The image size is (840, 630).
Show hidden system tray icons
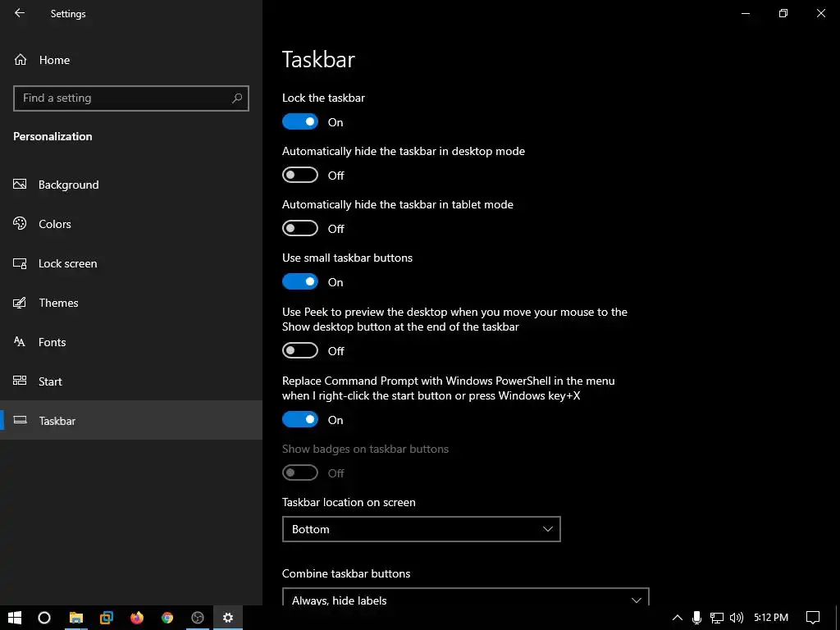(677, 618)
